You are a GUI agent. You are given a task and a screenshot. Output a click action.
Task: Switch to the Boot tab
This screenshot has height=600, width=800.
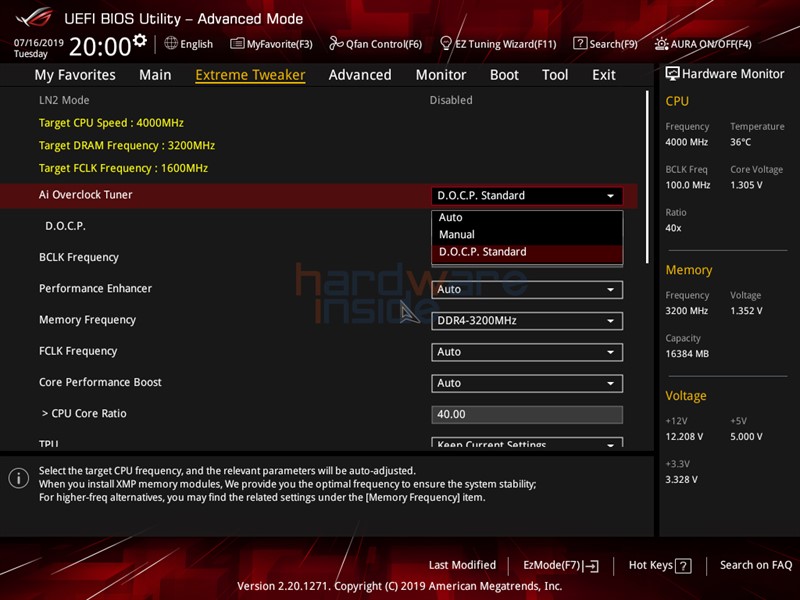pyautogui.click(x=504, y=75)
